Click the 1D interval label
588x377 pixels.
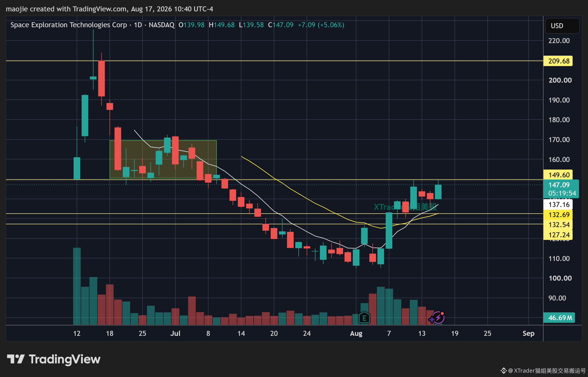click(x=138, y=25)
